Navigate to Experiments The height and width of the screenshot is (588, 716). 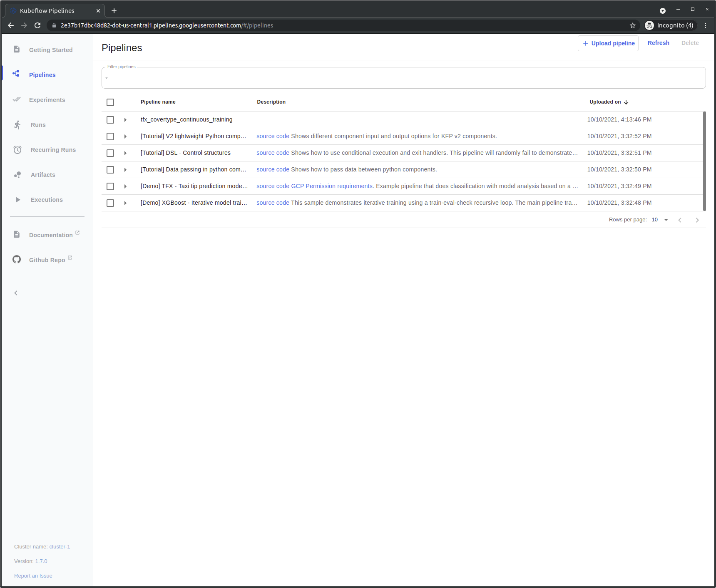click(x=47, y=100)
